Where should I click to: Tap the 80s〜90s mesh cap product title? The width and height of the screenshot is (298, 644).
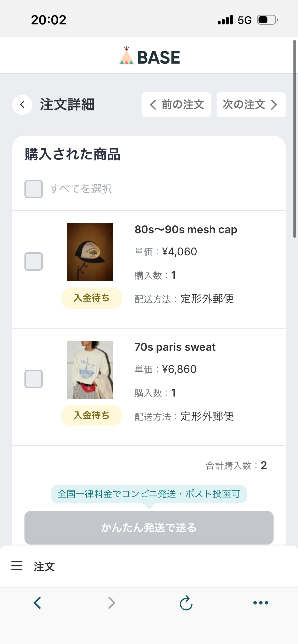click(x=186, y=230)
